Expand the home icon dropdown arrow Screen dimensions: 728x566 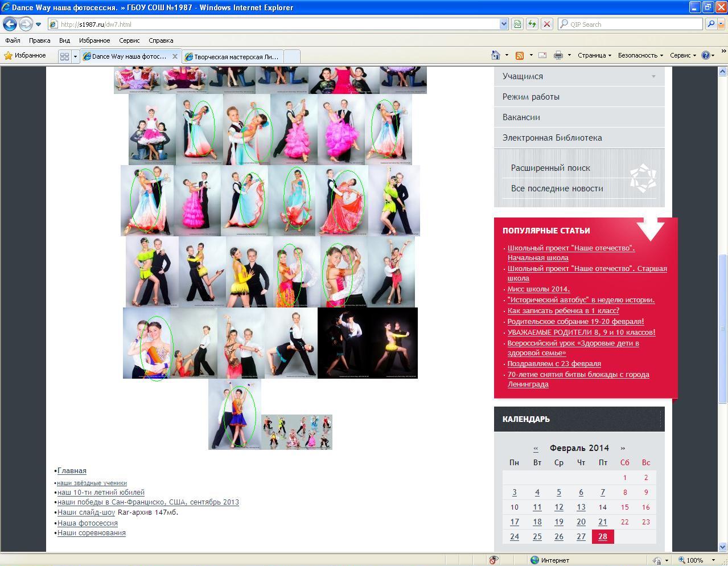pyautogui.click(x=507, y=55)
